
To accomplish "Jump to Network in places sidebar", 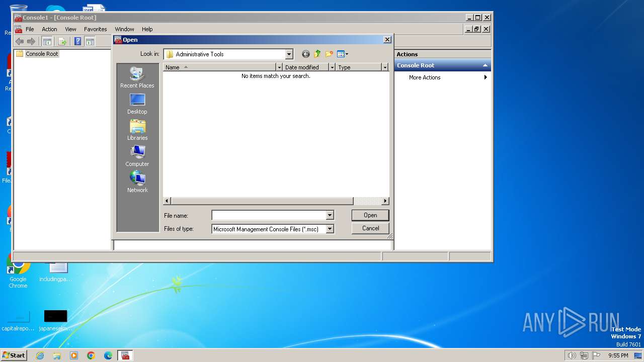I will tap(137, 182).
